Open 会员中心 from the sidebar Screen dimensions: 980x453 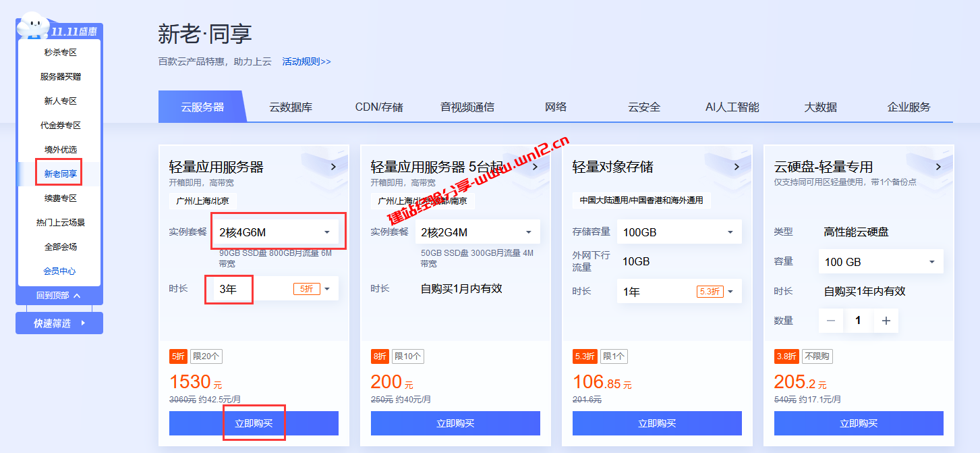pyautogui.click(x=59, y=271)
